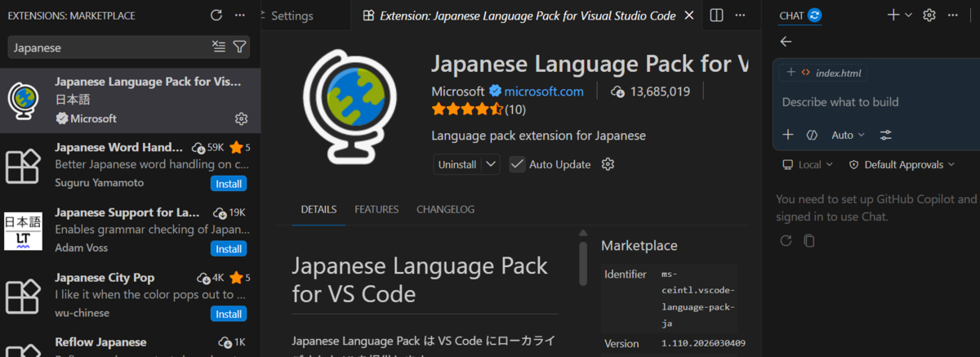This screenshot has width=980, height=357.
Task: Click the Microsoft verified publisher badge
Action: [x=494, y=91]
